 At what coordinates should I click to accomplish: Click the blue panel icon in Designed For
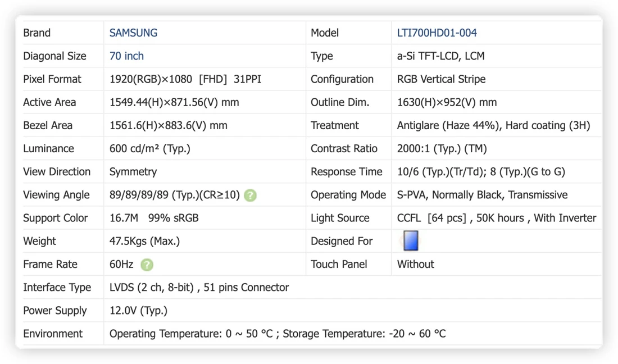tap(410, 240)
